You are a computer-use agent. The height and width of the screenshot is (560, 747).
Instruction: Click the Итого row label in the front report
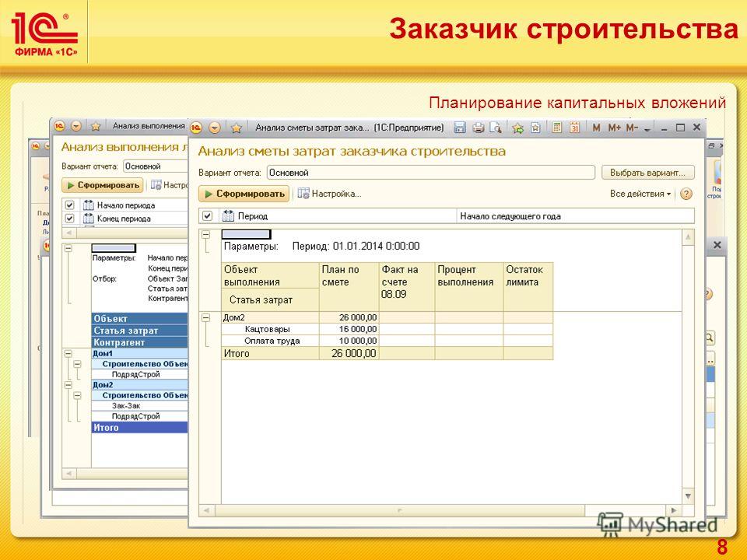(x=237, y=353)
